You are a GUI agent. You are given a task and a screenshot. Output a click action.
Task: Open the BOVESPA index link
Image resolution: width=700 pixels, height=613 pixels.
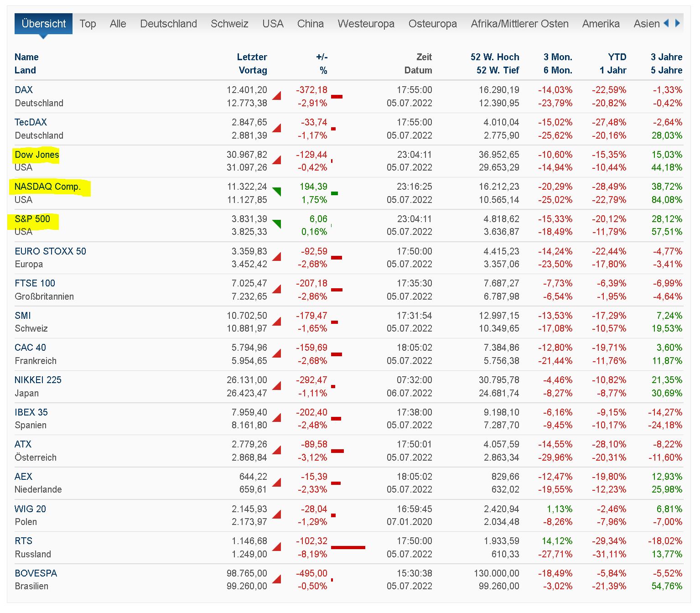pyautogui.click(x=36, y=573)
